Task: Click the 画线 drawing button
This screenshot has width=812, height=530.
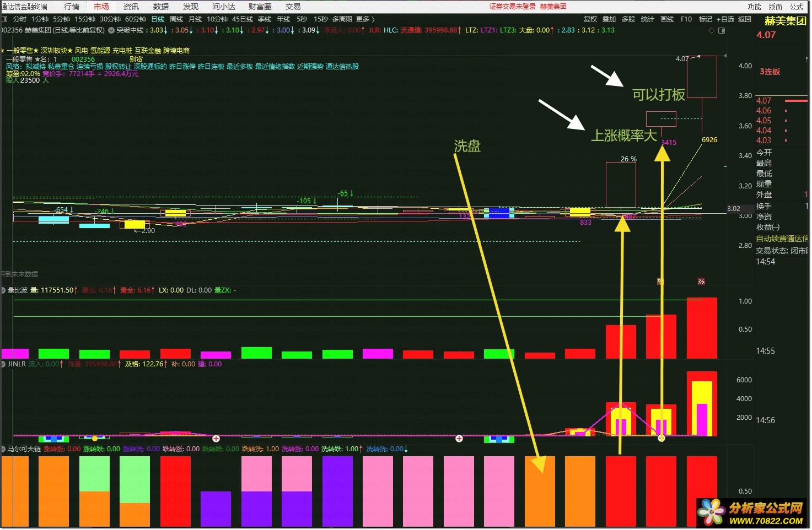Action: (667, 19)
